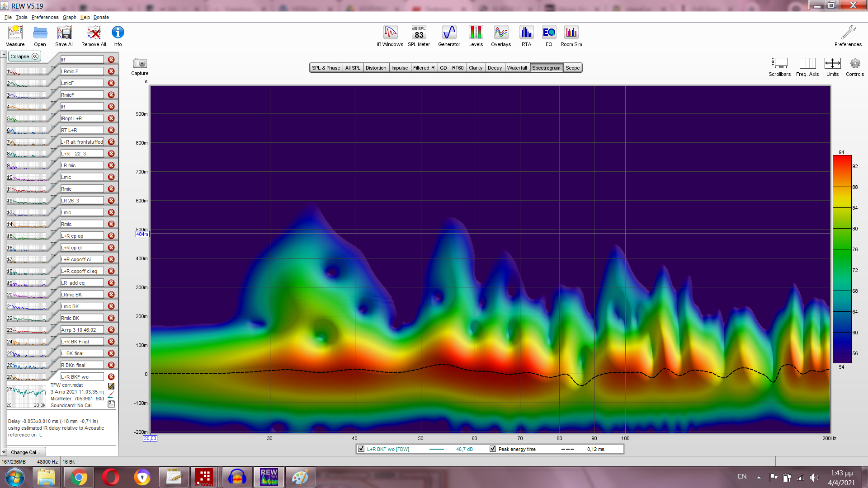Image resolution: width=868 pixels, height=488 pixels.
Task: Open graph Limits settings
Action: coord(832,64)
